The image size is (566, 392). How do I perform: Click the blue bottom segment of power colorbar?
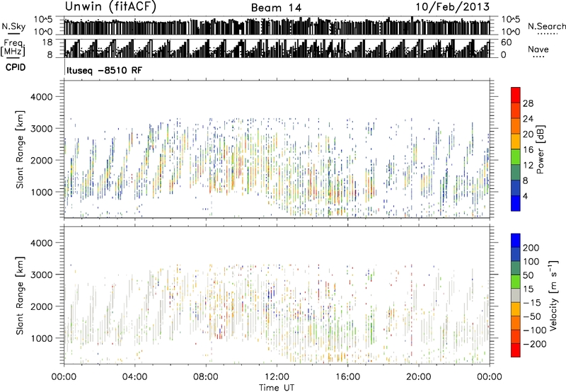coord(516,203)
